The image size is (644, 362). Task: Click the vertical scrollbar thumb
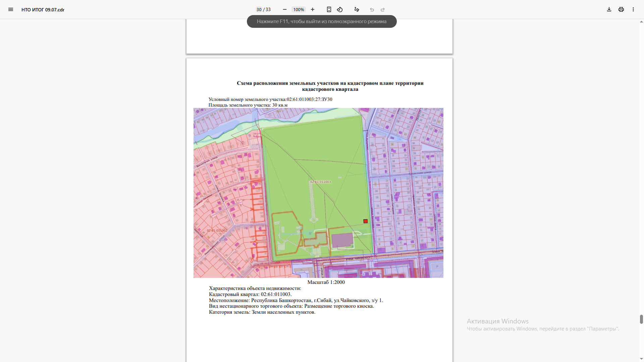(x=641, y=319)
